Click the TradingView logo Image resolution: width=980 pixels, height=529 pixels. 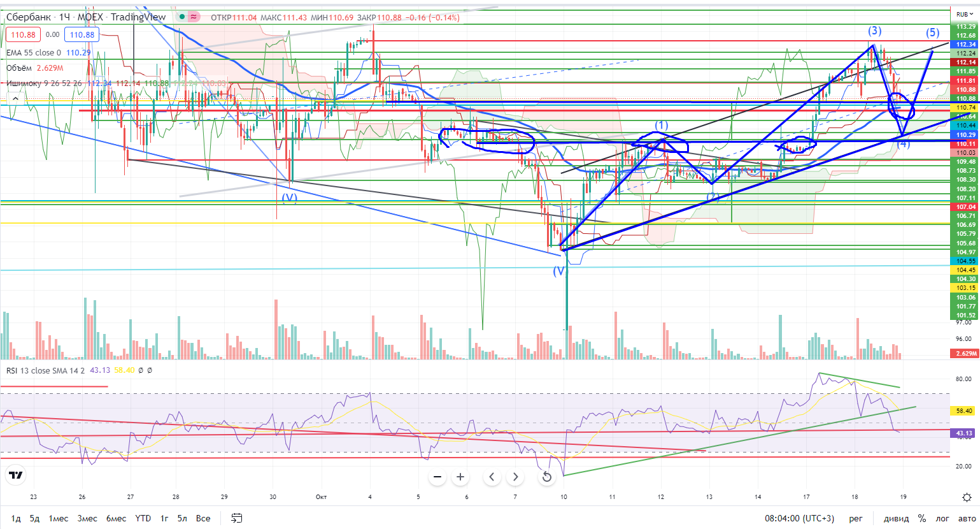(15, 475)
